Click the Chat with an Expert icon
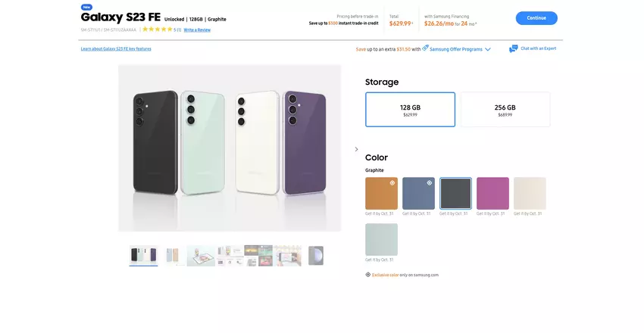This screenshot has height=333, width=644. (514, 48)
